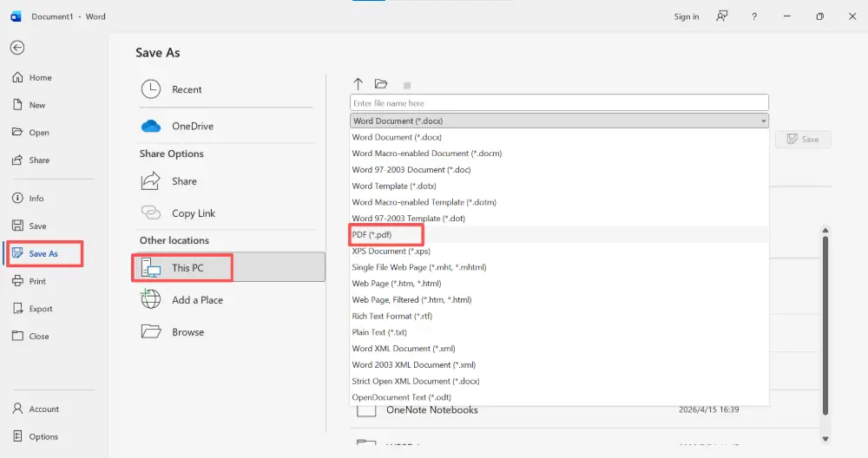The height and width of the screenshot is (458, 868).
Task: Select XPS Document (*.xps) type
Action: click(x=559, y=252)
